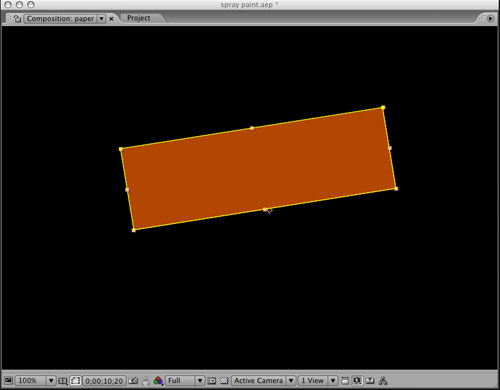Click the current time 0:00:10:20 field
The image size is (500, 390).
coord(104,381)
